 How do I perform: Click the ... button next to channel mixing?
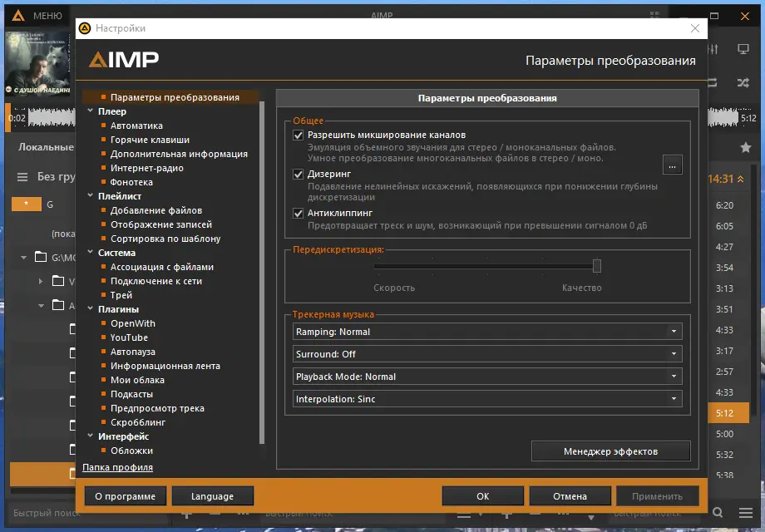click(x=673, y=165)
